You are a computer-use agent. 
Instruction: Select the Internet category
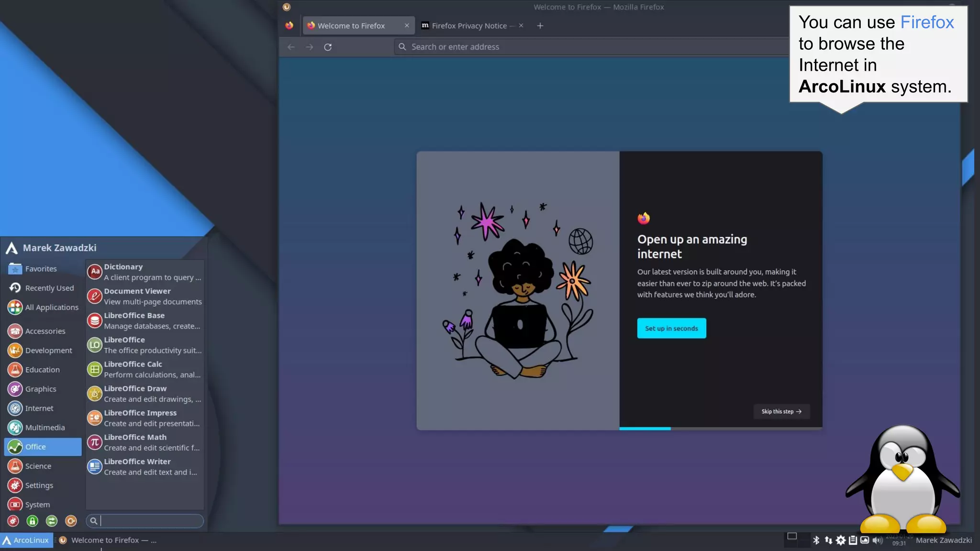pyautogui.click(x=39, y=408)
